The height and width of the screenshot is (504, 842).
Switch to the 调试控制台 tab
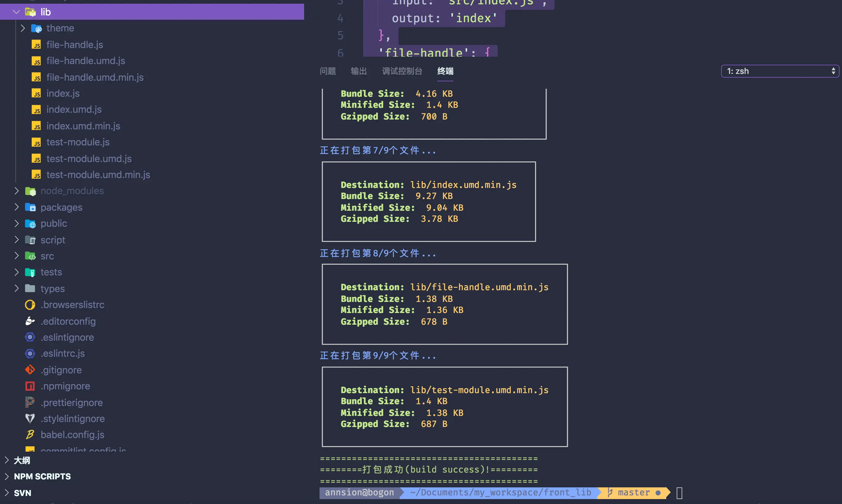click(x=402, y=71)
